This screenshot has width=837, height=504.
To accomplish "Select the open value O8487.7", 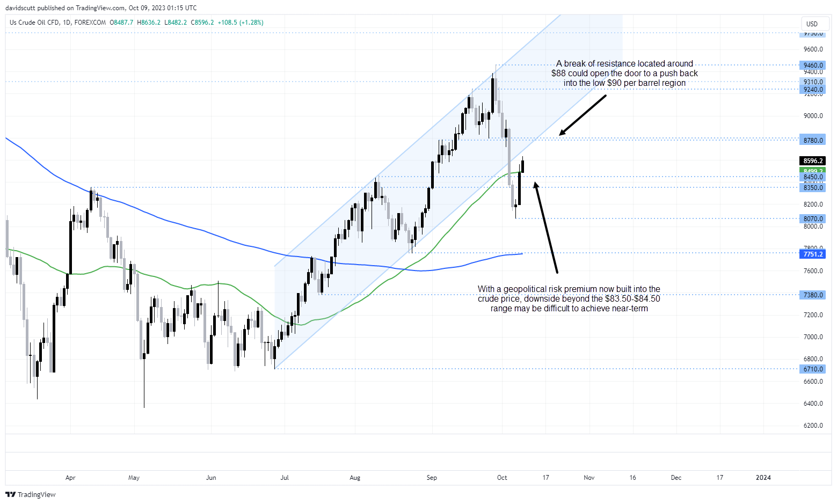I will coord(121,23).
